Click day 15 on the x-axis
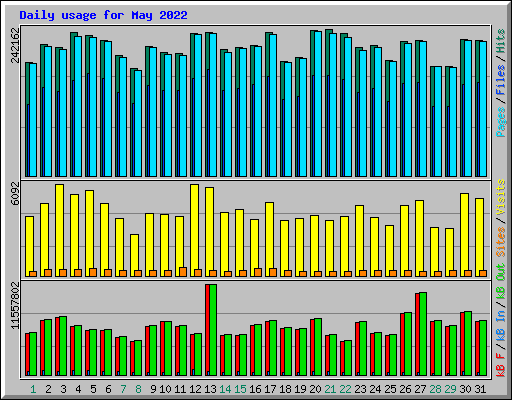The height and width of the screenshot is (400, 512). [240, 389]
